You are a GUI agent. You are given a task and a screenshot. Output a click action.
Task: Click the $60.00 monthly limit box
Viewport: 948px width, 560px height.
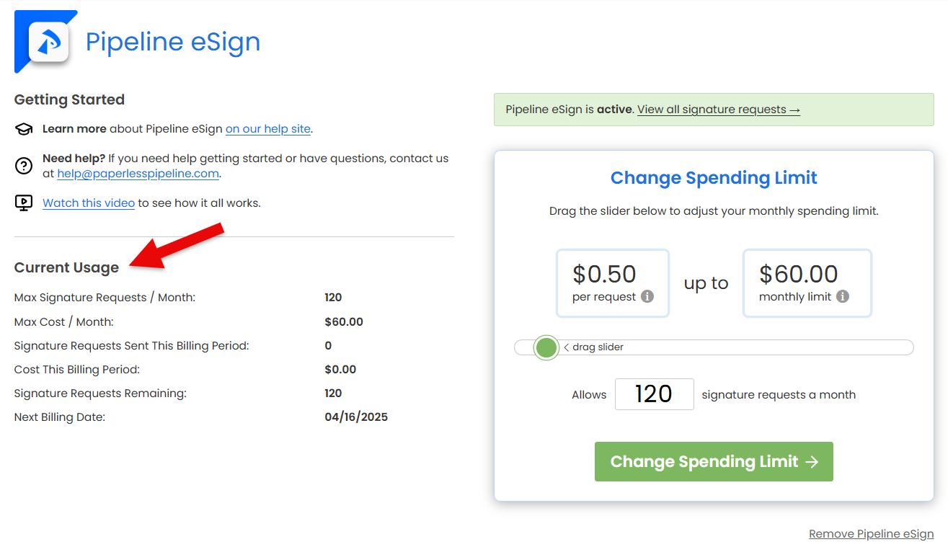[806, 283]
